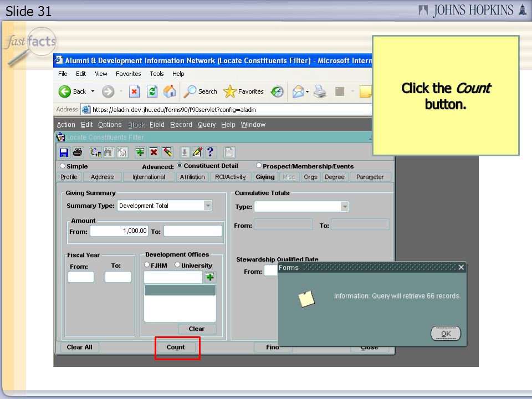Select the Constituent Detail radio button
The width and height of the screenshot is (532, 399).
click(x=180, y=166)
